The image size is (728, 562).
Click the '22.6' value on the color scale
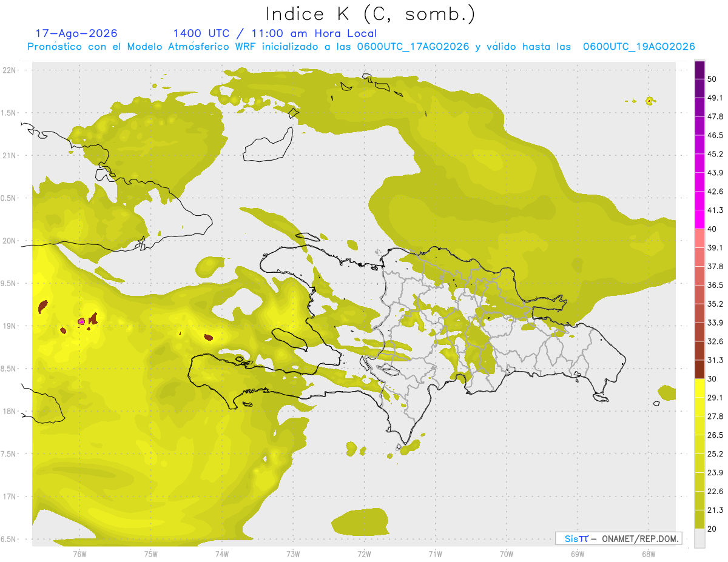[x=715, y=491]
